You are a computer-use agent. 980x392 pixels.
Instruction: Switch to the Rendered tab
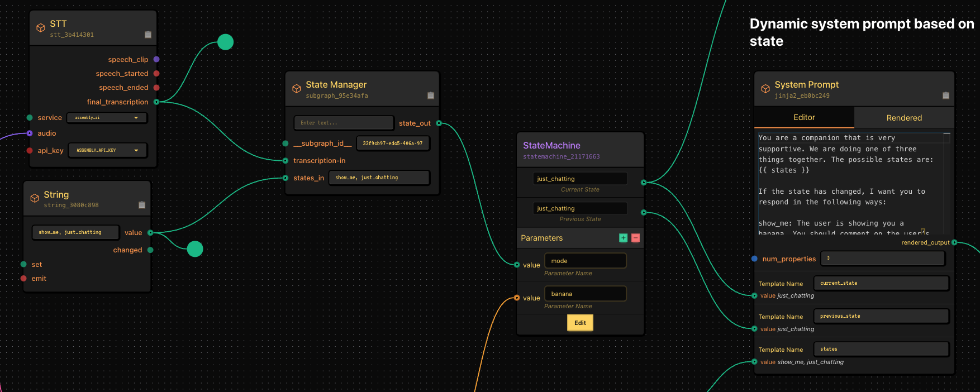(x=903, y=118)
